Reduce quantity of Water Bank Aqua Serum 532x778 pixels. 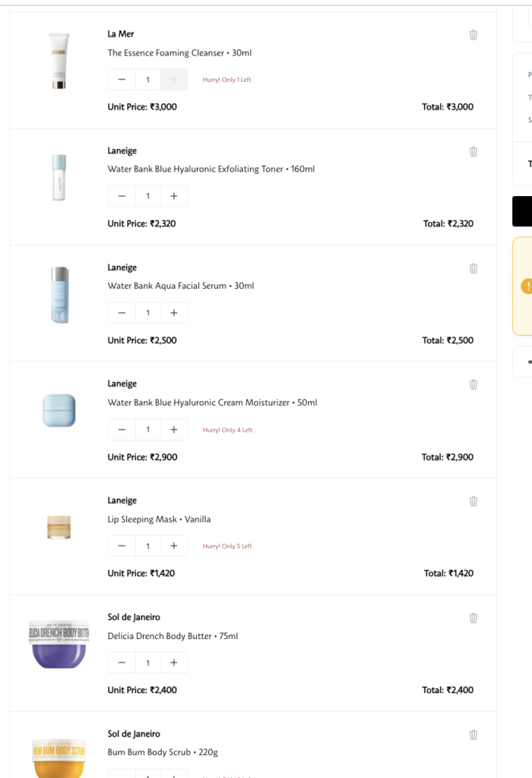click(122, 313)
